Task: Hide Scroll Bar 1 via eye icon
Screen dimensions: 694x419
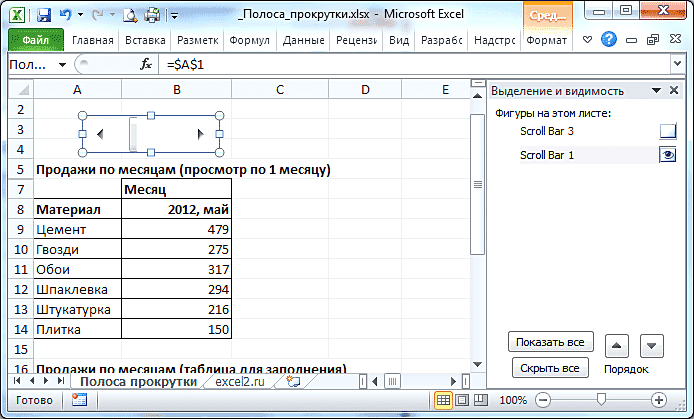Action: [668, 154]
